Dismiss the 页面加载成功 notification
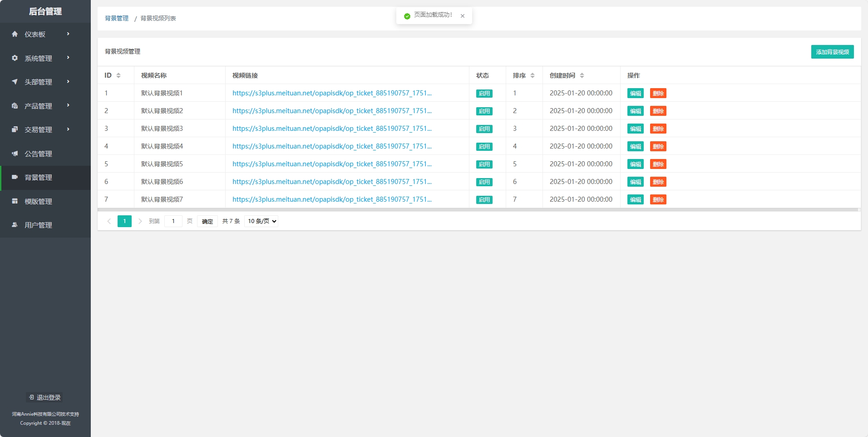868x437 pixels. point(462,16)
